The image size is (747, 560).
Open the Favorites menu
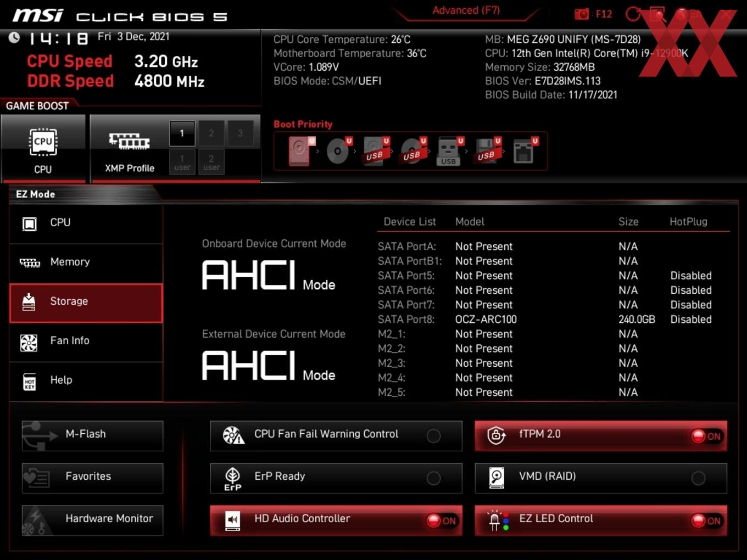pos(92,478)
